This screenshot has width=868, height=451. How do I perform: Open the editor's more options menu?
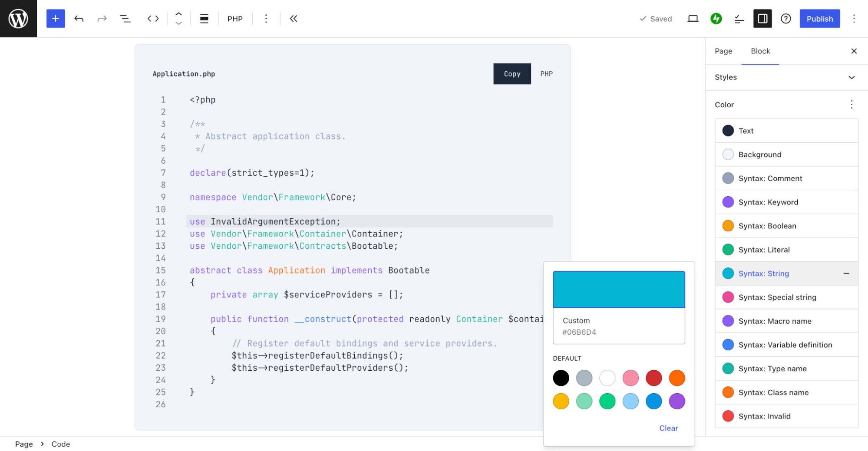[854, 19]
